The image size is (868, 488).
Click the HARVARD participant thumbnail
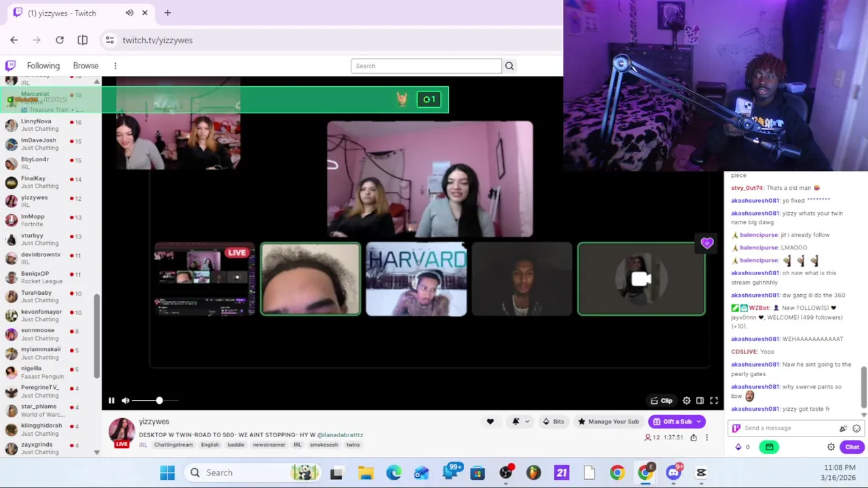pyautogui.click(x=416, y=279)
